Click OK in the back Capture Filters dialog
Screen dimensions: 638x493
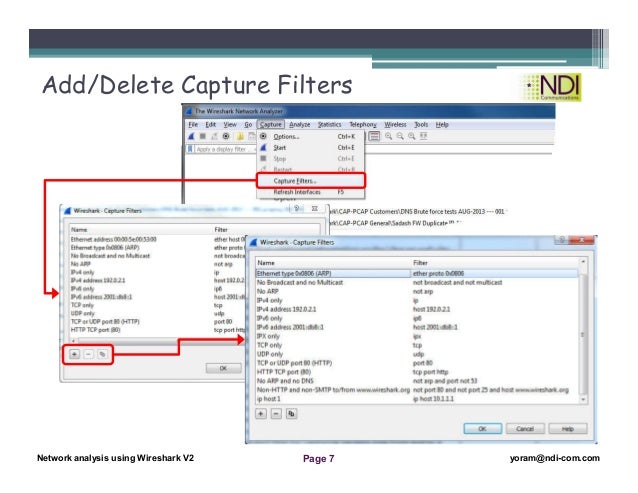click(223, 368)
